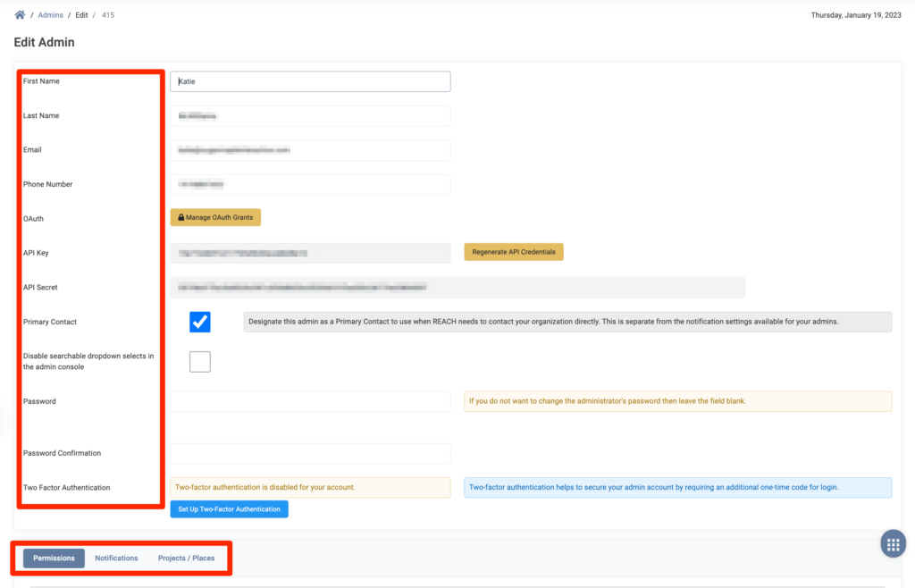Click the date Thursday, January 19, 2023
The width and height of the screenshot is (915, 588).
(856, 15)
